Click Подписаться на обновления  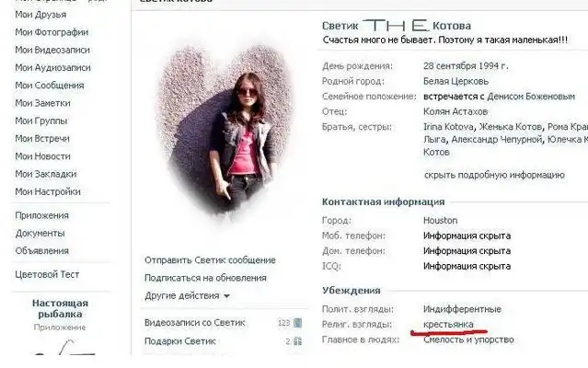point(205,278)
